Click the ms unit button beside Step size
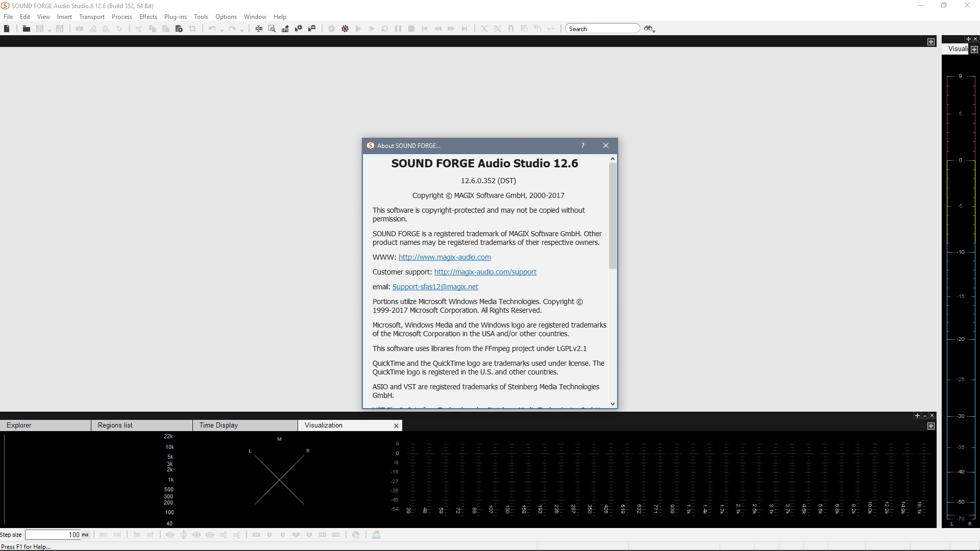 [85, 535]
